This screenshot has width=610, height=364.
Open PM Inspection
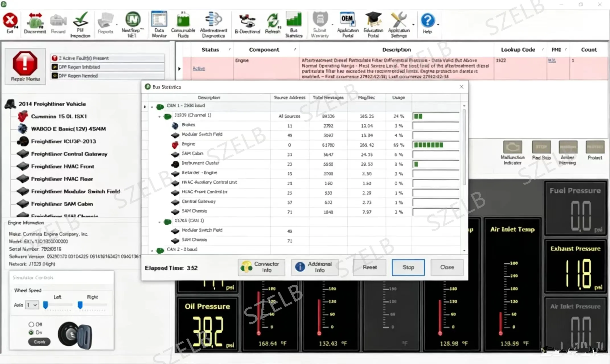[80, 24]
